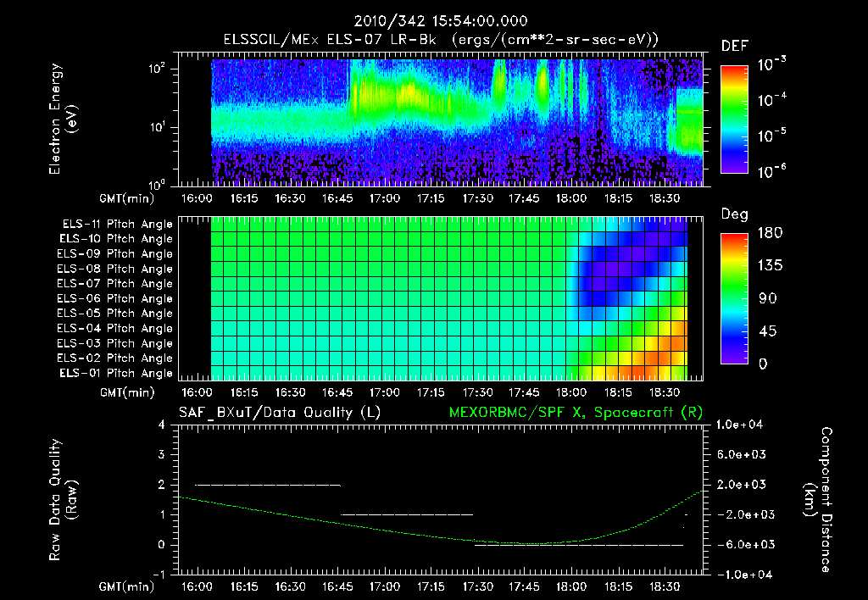Click the 4 tick on Raw Data Quality axis
This screenshot has height=600, width=868.
pyautogui.click(x=162, y=425)
